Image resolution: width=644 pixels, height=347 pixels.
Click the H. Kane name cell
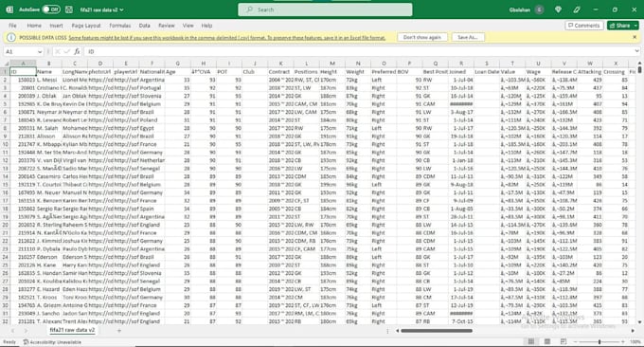49,265
